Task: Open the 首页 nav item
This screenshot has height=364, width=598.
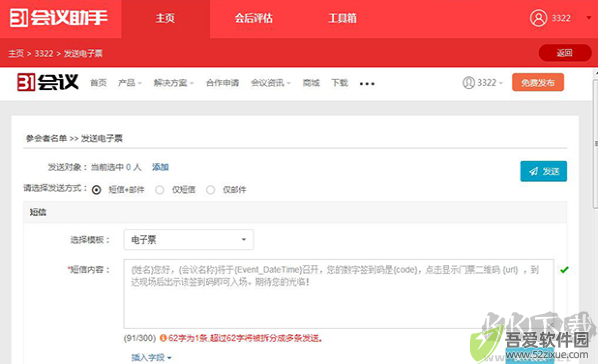Action: pyautogui.click(x=98, y=83)
